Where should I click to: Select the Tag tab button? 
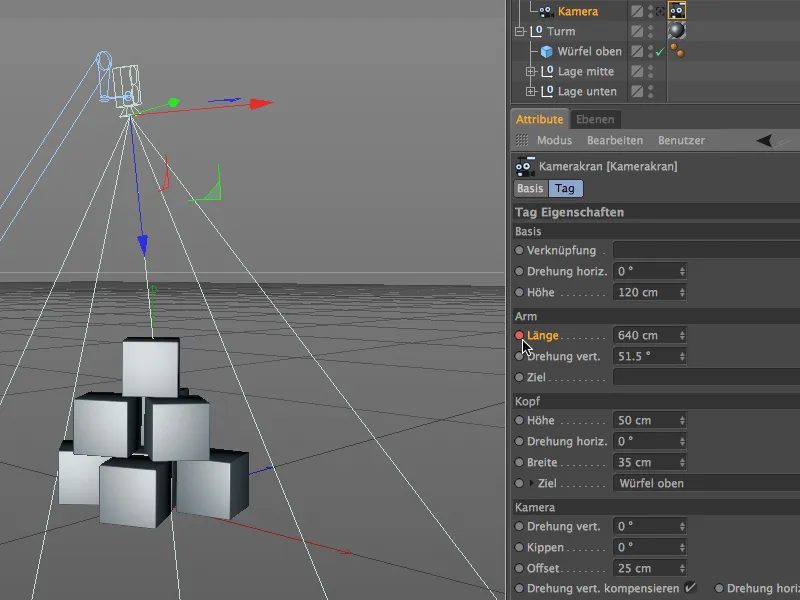pyautogui.click(x=565, y=188)
